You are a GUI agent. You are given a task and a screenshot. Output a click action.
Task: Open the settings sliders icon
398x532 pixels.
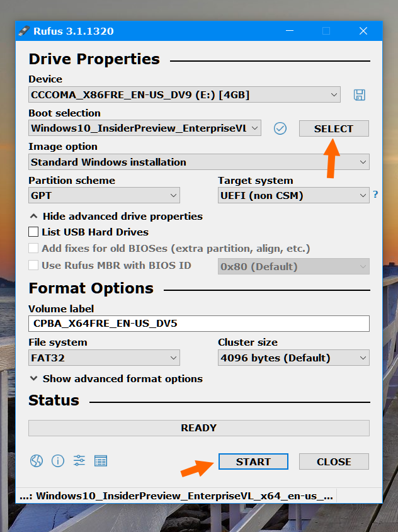[x=79, y=461]
